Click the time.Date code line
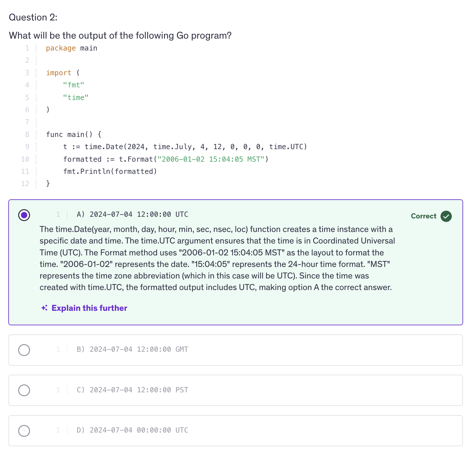476x454 pixels. pos(185,147)
